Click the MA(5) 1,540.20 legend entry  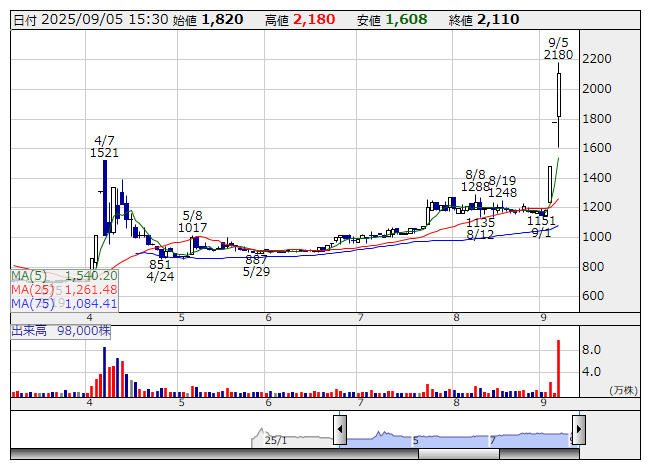pos(64,276)
